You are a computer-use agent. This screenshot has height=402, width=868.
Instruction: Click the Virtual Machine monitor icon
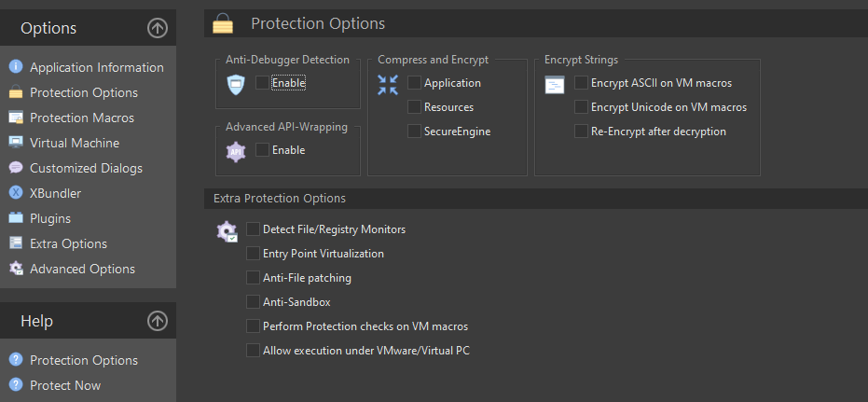click(16, 143)
